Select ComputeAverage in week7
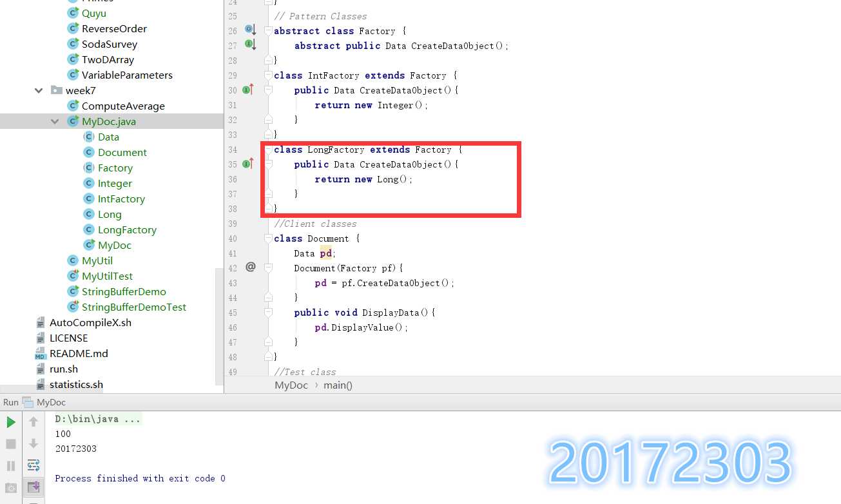Viewport: 841px width, 504px height. [123, 106]
